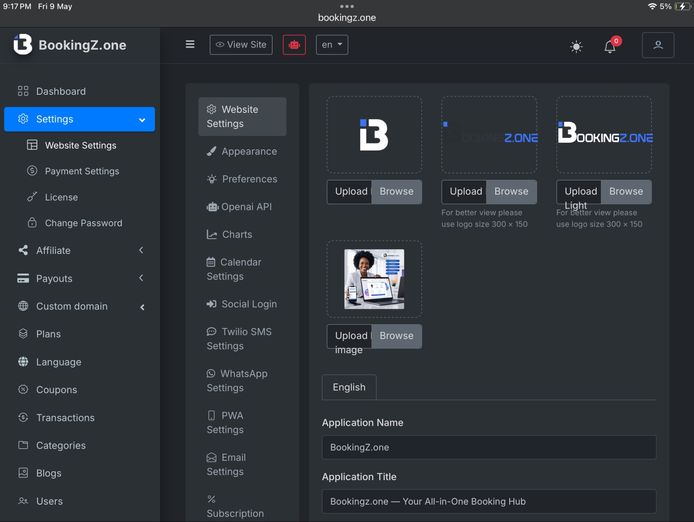Toggle the hamburger sidebar menu
Viewport: 694px width, 522px height.
(190, 44)
